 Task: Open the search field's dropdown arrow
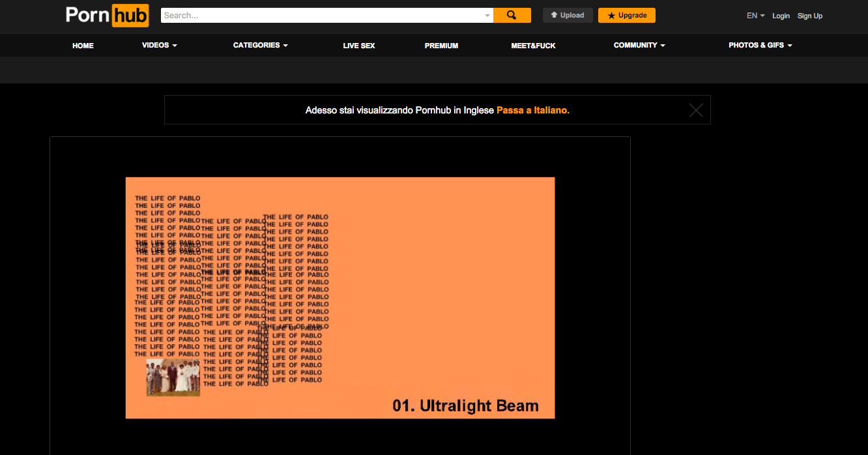click(487, 16)
